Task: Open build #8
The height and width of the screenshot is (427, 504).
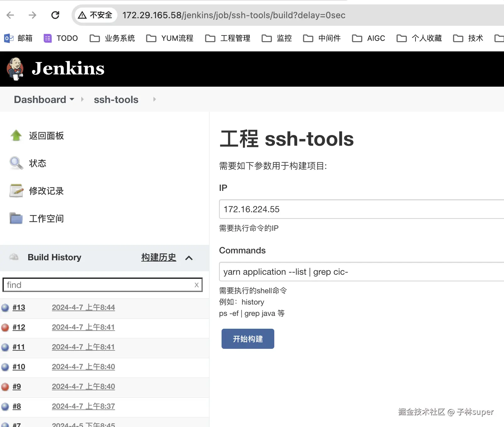Action: click(x=17, y=406)
